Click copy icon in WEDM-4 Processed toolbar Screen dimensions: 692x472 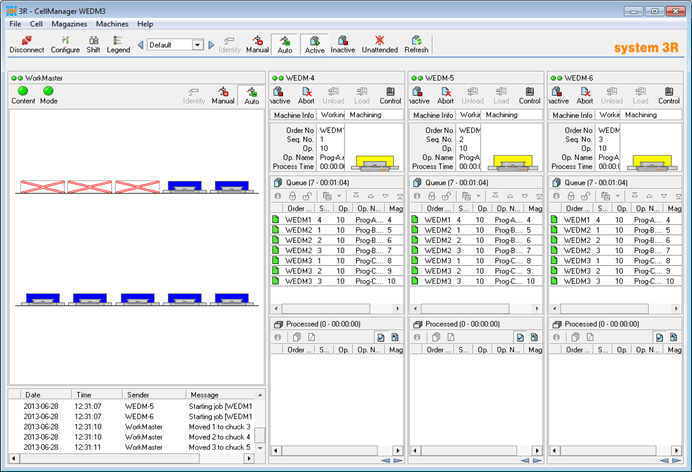coord(297,337)
